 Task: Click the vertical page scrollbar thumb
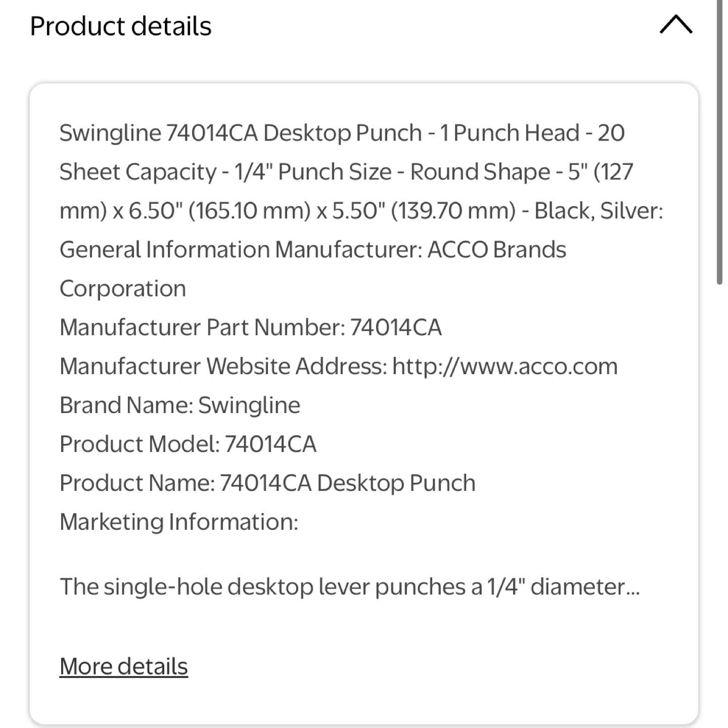click(720, 142)
